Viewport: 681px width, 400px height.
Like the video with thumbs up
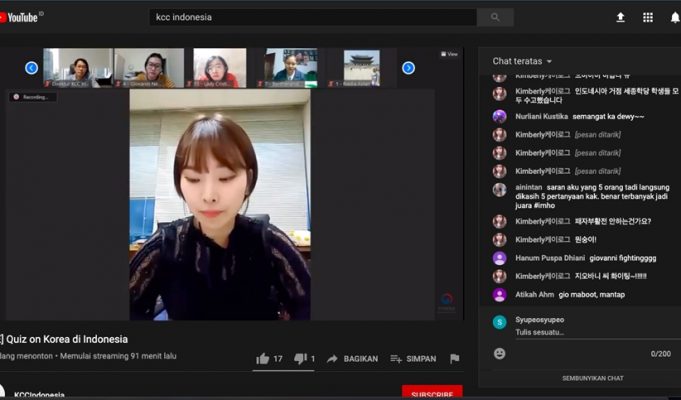point(263,358)
